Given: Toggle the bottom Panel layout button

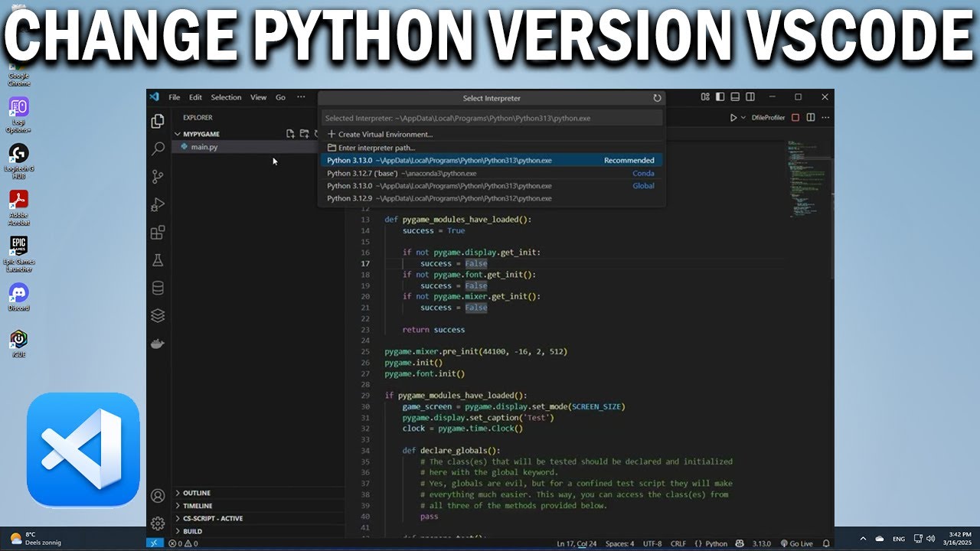Looking at the screenshot, I should coord(735,97).
